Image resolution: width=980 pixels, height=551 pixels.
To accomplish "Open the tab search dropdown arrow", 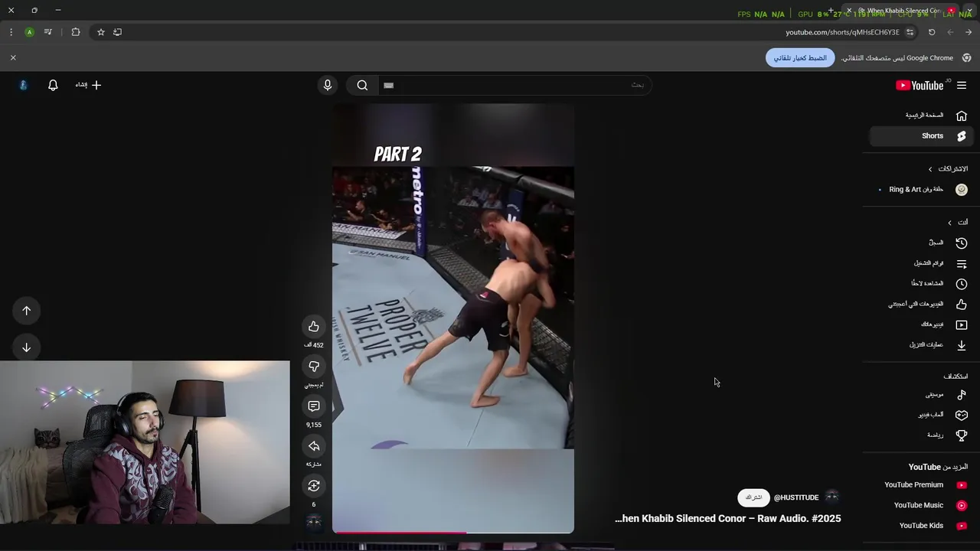I will point(969,11).
